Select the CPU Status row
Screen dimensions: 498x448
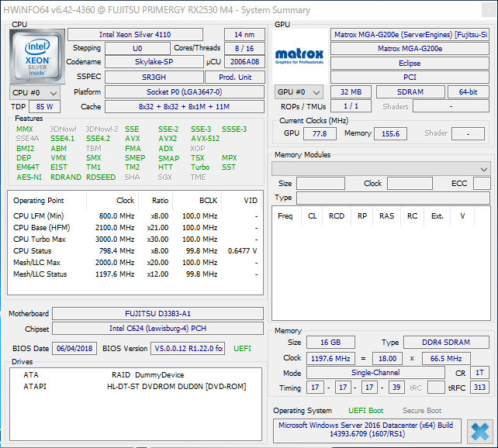pos(135,251)
